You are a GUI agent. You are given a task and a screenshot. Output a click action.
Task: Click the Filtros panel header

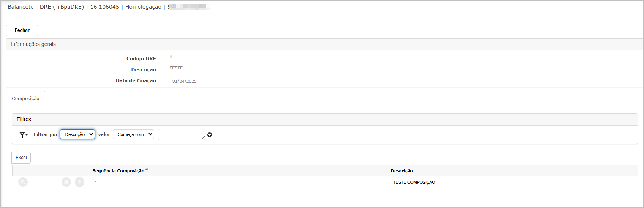(24, 119)
